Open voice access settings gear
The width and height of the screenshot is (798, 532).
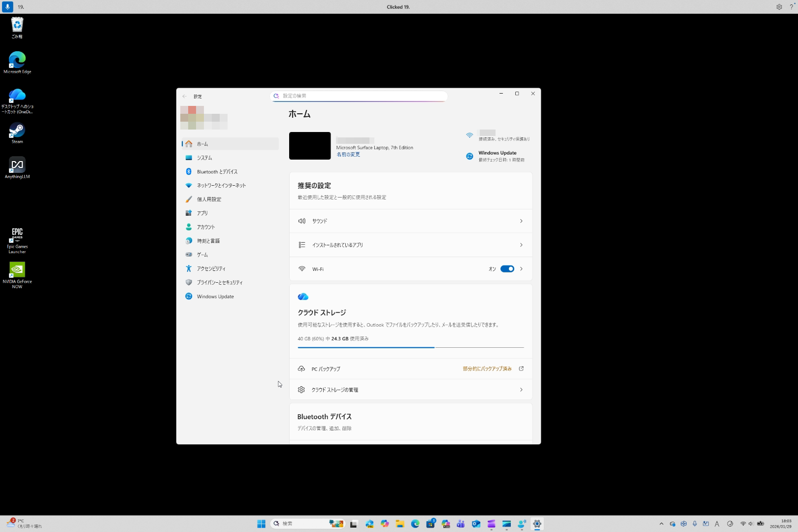click(x=779, y=7)
